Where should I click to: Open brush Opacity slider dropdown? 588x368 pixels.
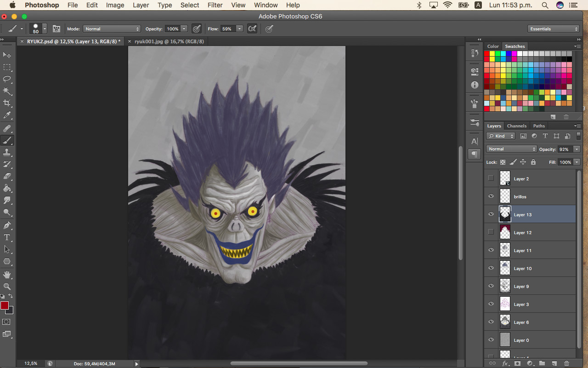[x=184, y=29]
